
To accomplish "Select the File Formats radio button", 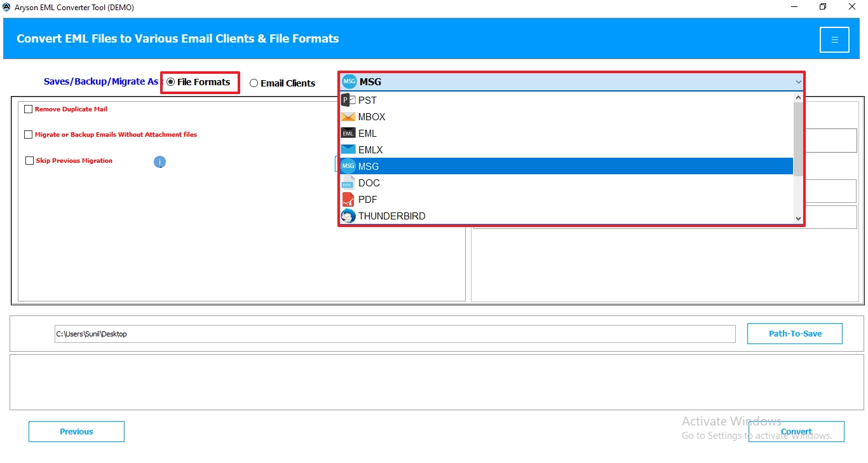I will pyautogui.click(x=170, y=82).
